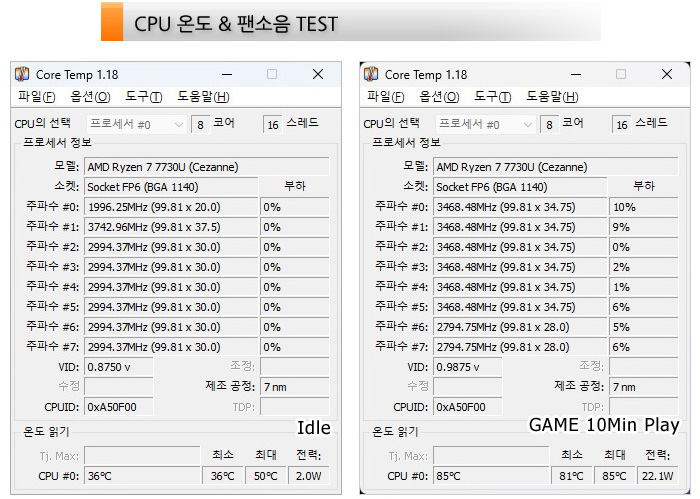Click the disabled maximize icon in left window
The width and height of the screenshot is (700, 499).
coord(272,74)
